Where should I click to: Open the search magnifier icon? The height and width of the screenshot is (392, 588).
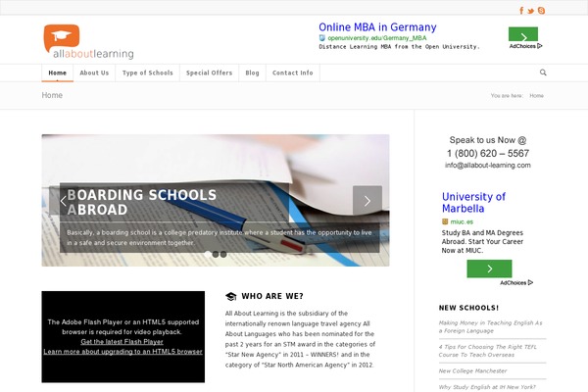[543, 73]
